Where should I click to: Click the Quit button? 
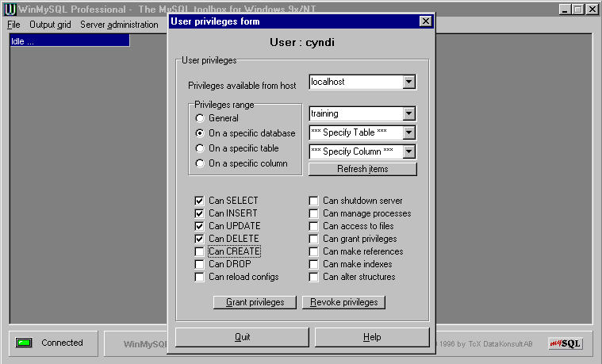[242, 337]
